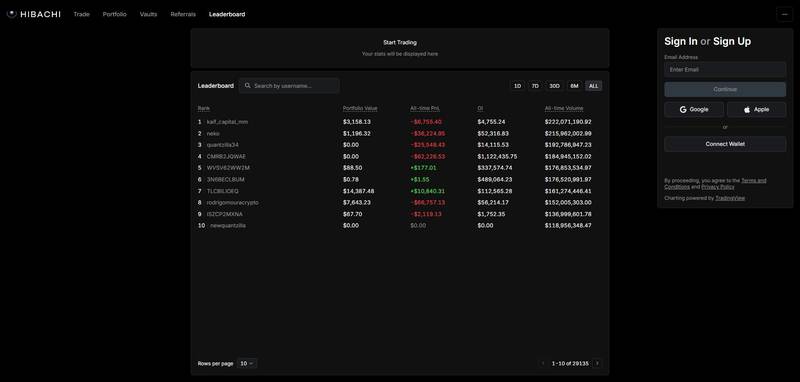The height and width of the screenshot is (382, 800).
Task: Select the username newquantzilla
Action: tap(228, 225)
